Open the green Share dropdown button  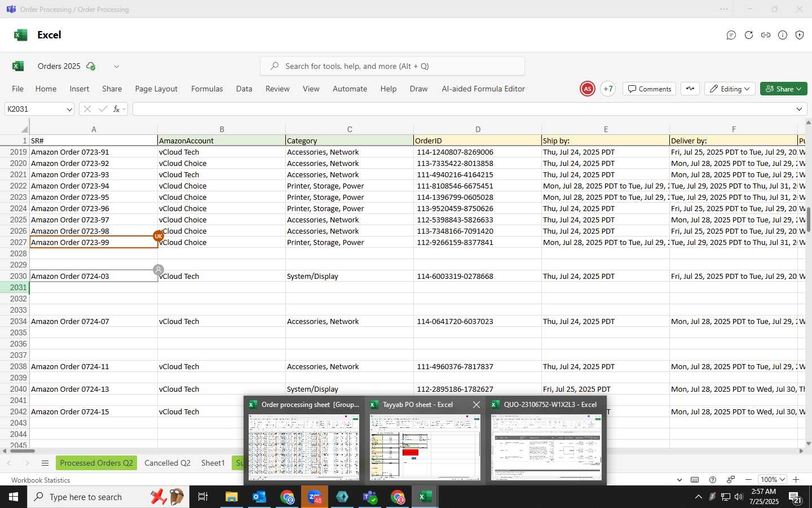tap(784, 89)
